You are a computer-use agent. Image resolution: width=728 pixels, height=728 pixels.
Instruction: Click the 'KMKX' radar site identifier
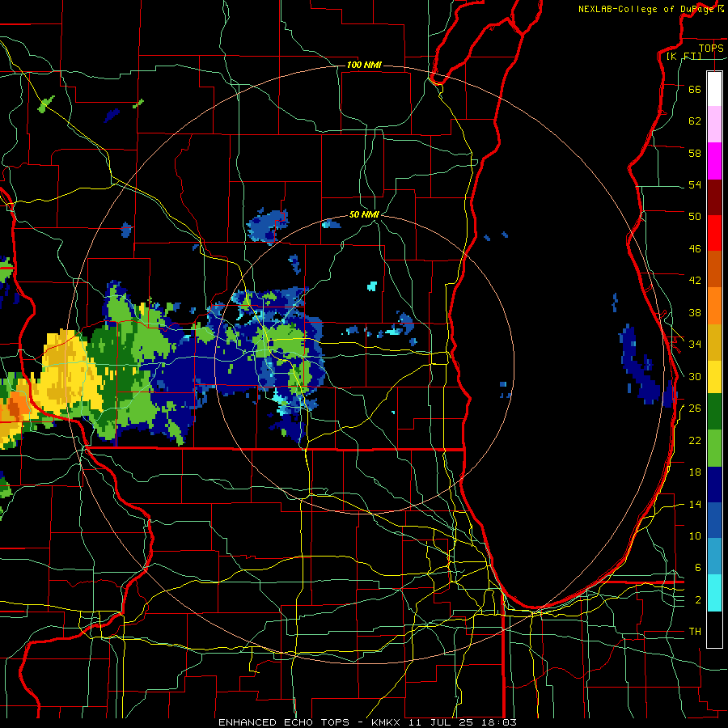tap(387, 722)
